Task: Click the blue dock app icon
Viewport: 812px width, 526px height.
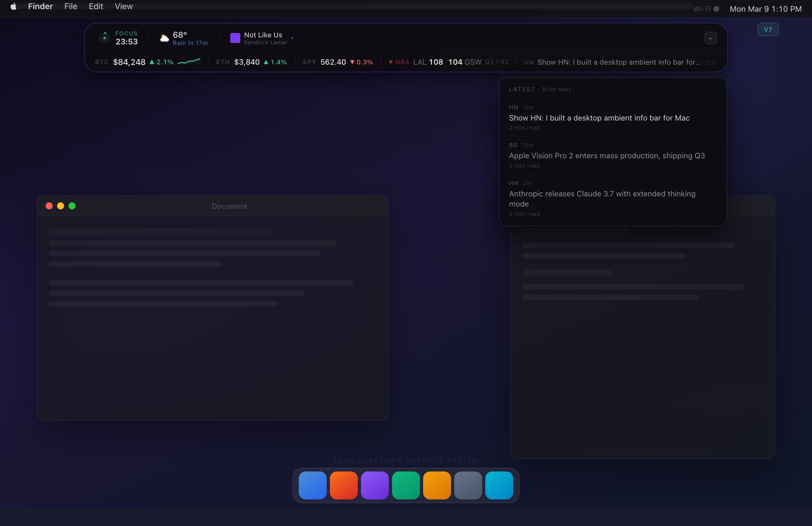Action: (x=313, y=485)
